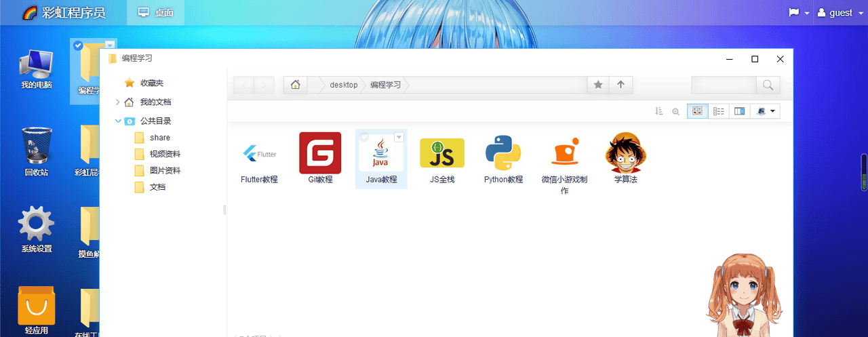
Task: Open the share folder in tree
Action: point(160,138)
